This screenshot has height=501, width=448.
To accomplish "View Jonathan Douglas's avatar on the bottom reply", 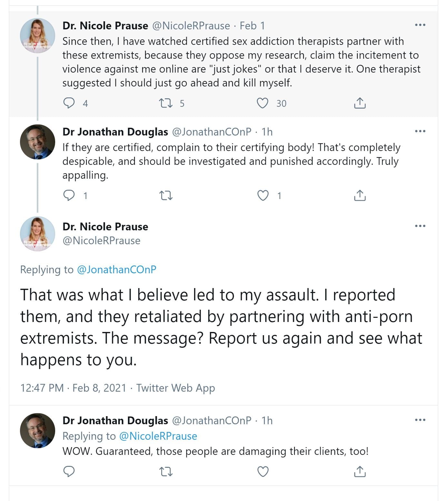I will [x=37, y=430].
